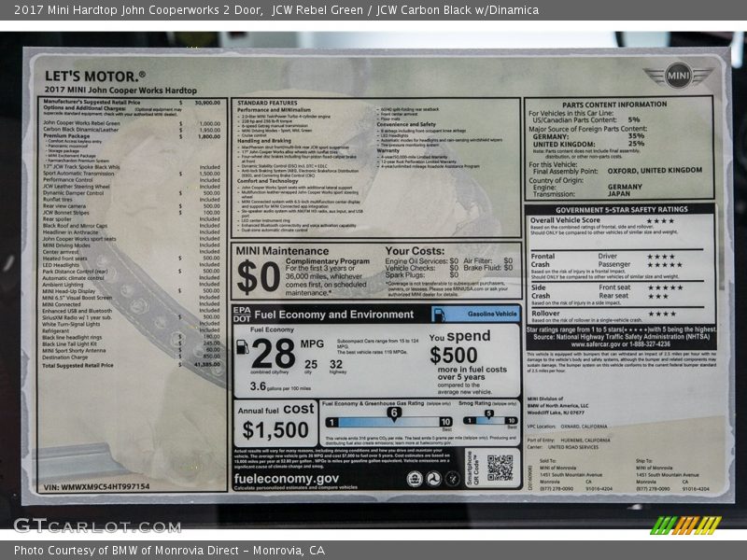Click the middle agency seal near fueleconomy.gov
The height and width of the screenshot is (560, 747).
[x=433, y=478]
